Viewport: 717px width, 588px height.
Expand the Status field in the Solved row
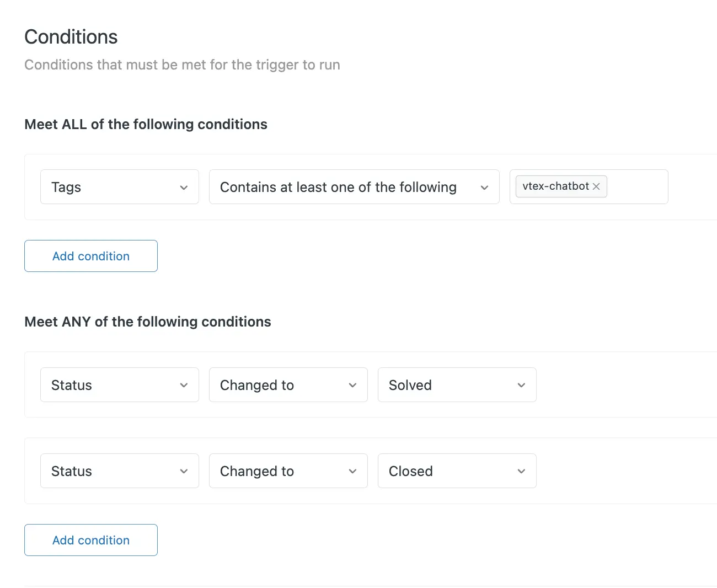(x=110, y=385)
